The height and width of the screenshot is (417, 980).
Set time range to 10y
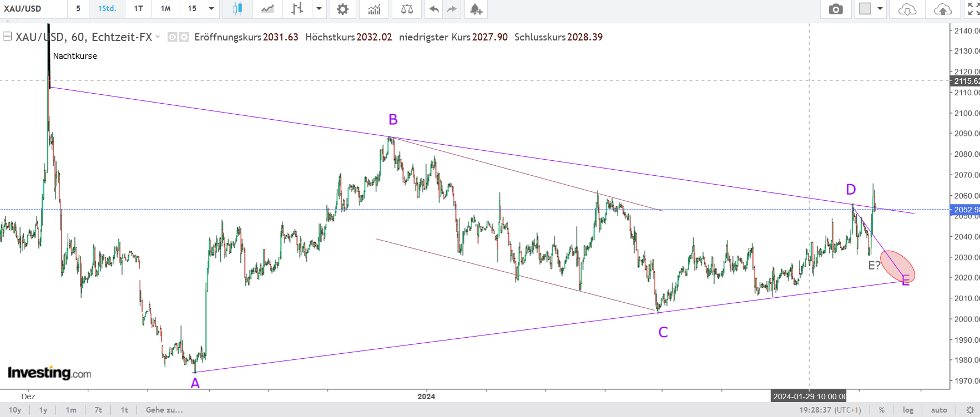tap(15, 410)
